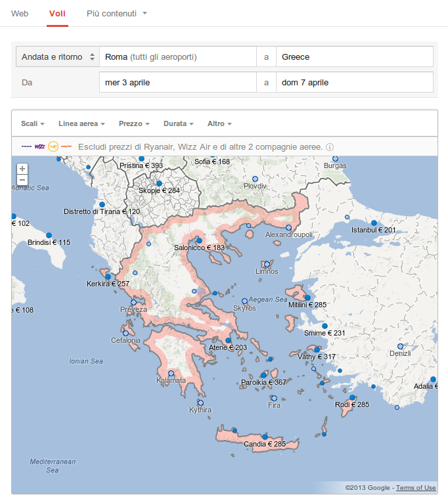The width and height of the screenshot is (448, 503).
Task: Open Andata e ritorno trip type selector
Action: [58, 57]
